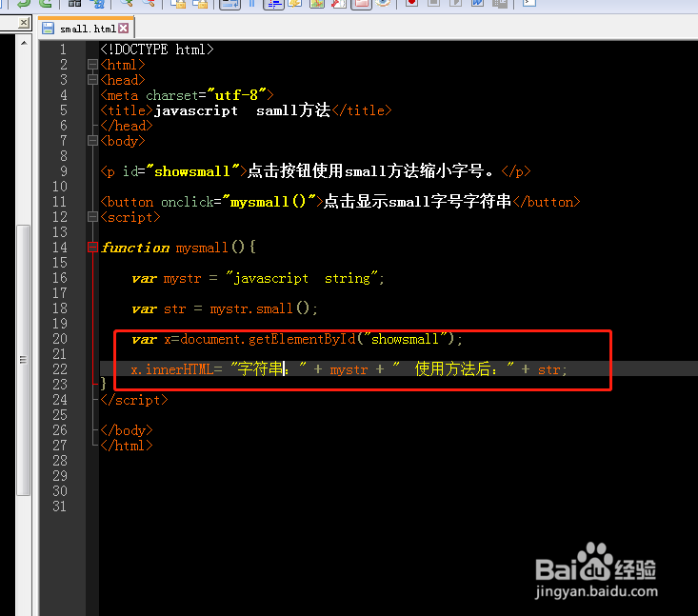Click the closing </html> tag
Screen dimensions: 698x616
click(x=127, y=445)
